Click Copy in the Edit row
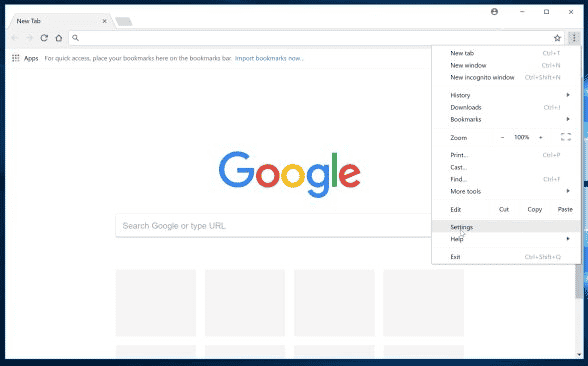The width and height of the screenshot is (588, 366). [534, 210]
